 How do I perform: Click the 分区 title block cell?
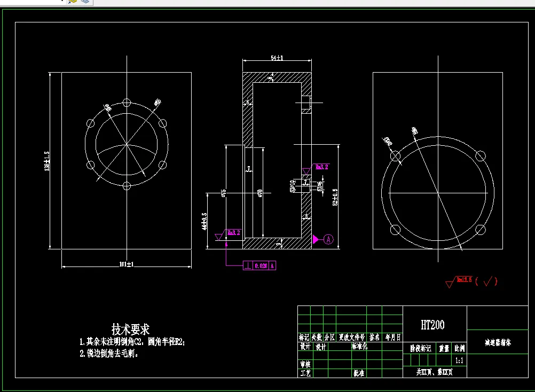click(x=329, y=338)
